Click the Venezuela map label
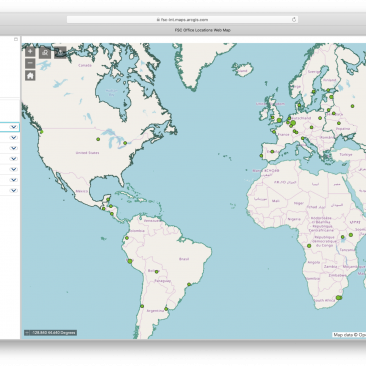Screen dimensions: 366x366 (x=152, y=220)
